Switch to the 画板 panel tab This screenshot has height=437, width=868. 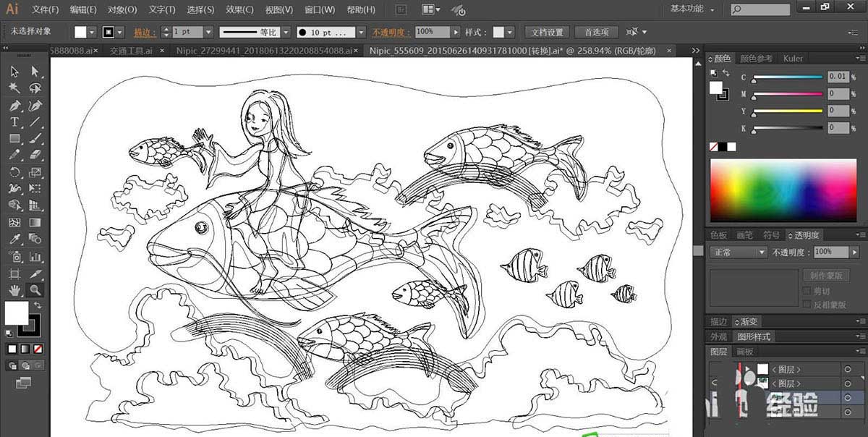[x=745, y=352]
